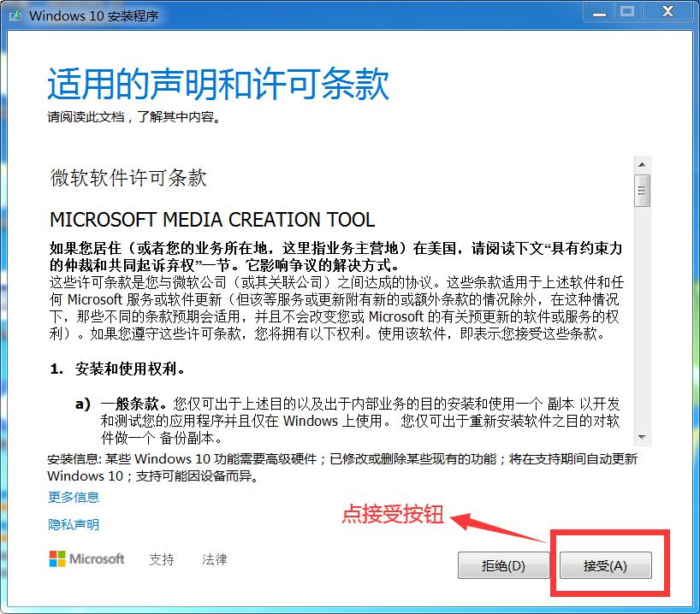Click the 支持 support link
The image size is (700, 614).
tap(162, 559)
